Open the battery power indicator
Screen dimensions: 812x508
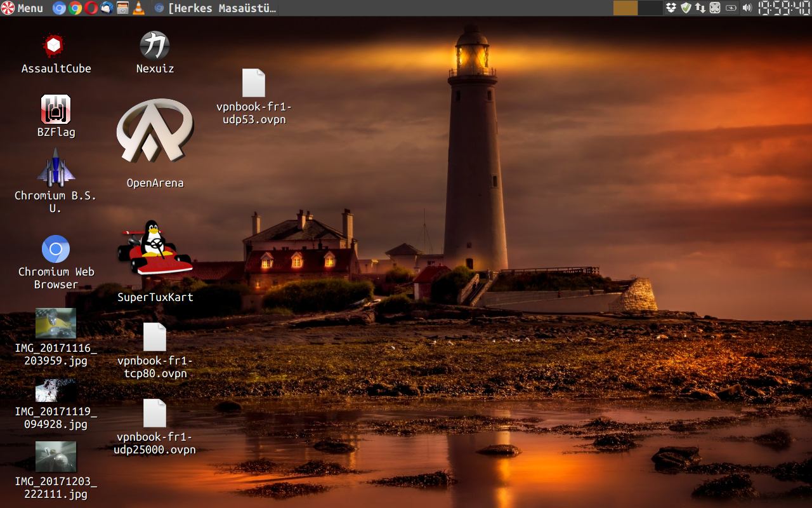(731, 8)
